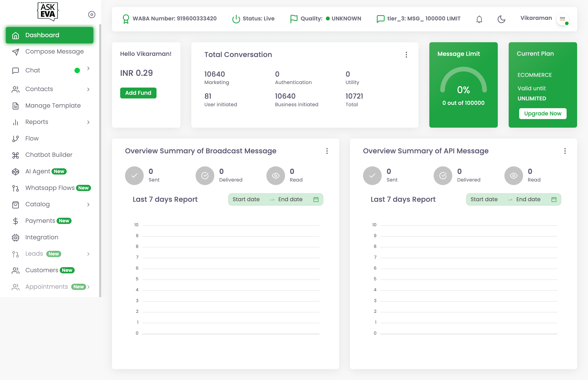This screenshot has height=380, width=588.
Task: Click the Add Fund button
Action: click(138, 93)
